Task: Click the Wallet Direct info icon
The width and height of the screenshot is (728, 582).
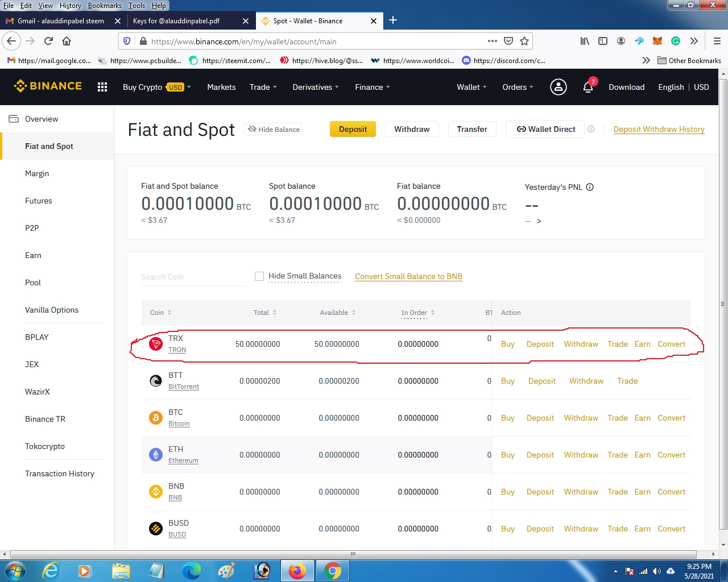Action: click(591, 129)
